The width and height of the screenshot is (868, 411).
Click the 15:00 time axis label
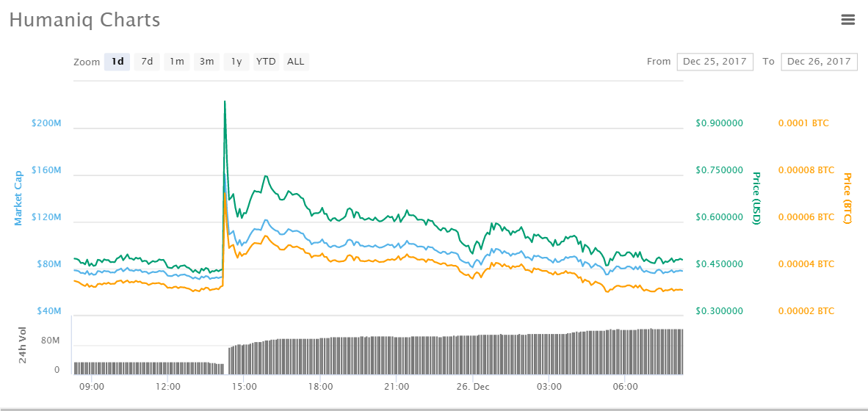click(x=244, y=386)
